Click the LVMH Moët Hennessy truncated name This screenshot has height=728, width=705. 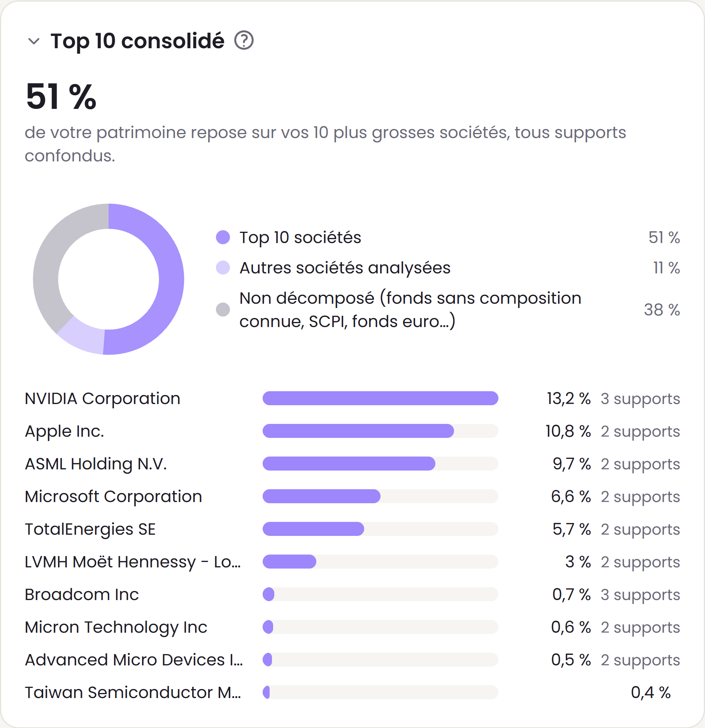[x=133, y=562]
